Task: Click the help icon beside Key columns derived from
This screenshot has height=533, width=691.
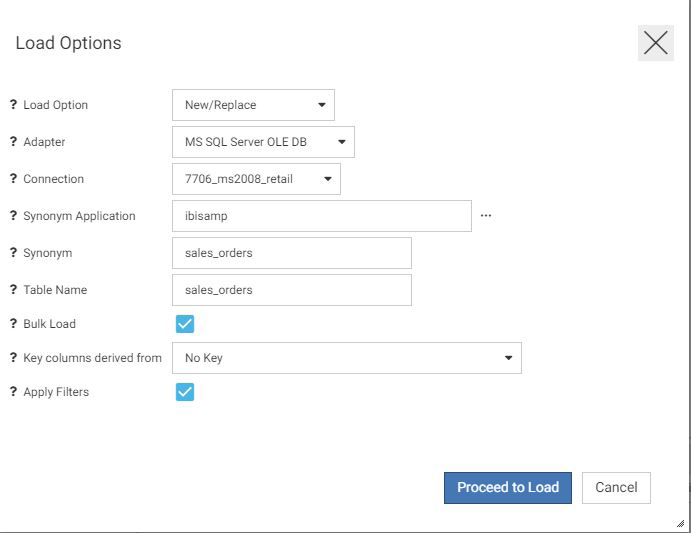Action: 13,358
